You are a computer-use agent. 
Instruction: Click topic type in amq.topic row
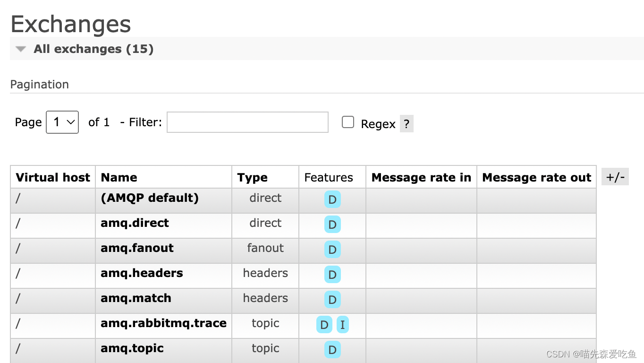tap(265, 348)
